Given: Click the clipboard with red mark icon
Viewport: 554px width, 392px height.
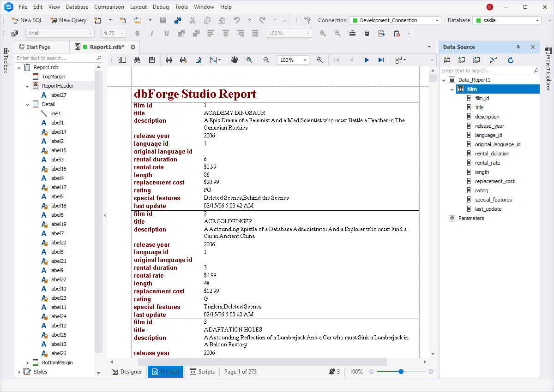Looking at the screenshot, I should pyautogui.click(x=397, y=33).
